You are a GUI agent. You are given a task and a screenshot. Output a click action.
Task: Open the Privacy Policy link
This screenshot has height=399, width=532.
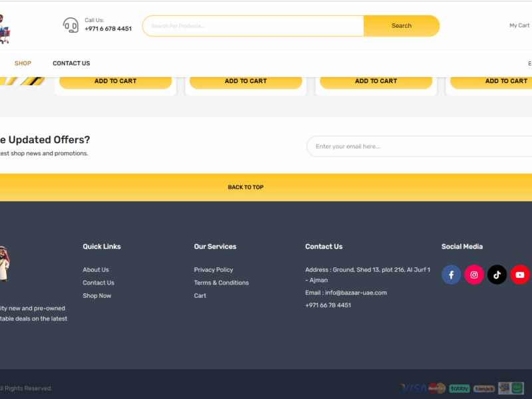pos(213,270)
